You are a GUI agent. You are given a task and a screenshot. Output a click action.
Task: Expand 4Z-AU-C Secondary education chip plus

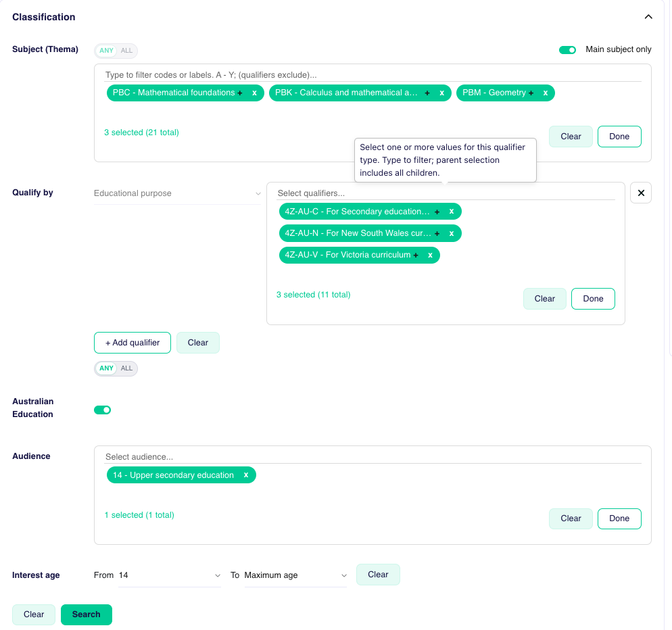(x=437, y=212)
